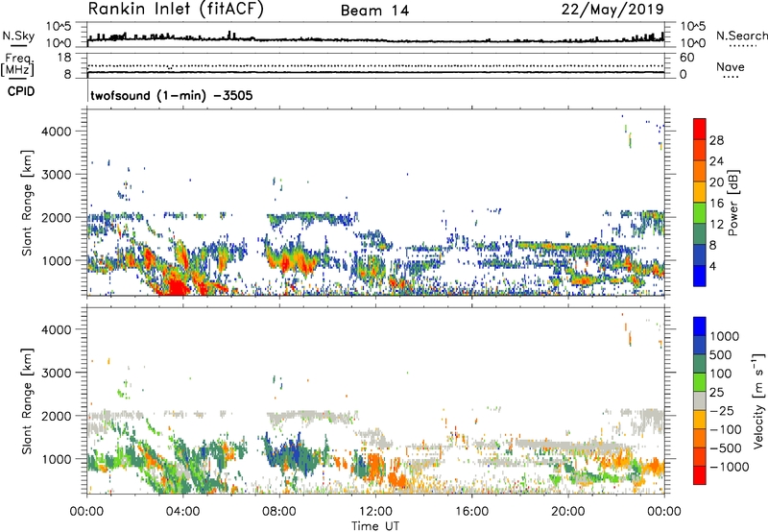Click the 'N.Search' legend label
This screenshot has width=768, height=532.
click(741, 36)
